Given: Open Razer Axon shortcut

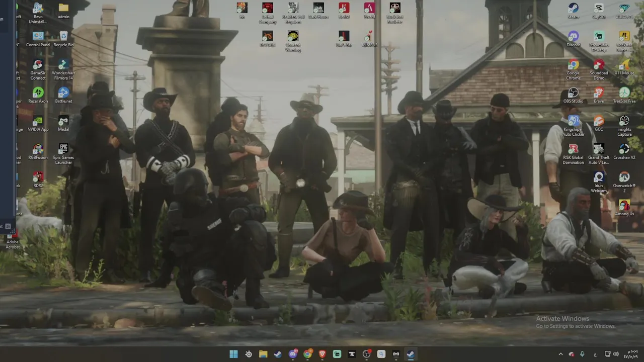Looking at the screenshot, I should (38, 96).
